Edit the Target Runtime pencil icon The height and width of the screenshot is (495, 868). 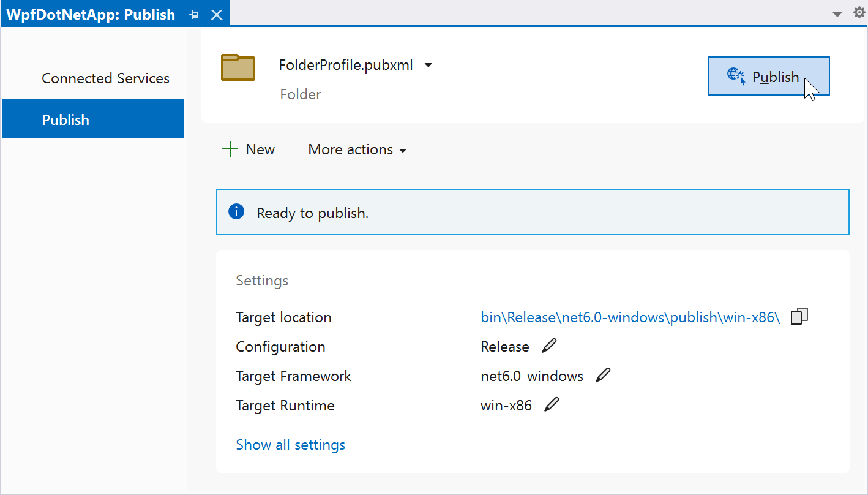click(x=552, y=405)
